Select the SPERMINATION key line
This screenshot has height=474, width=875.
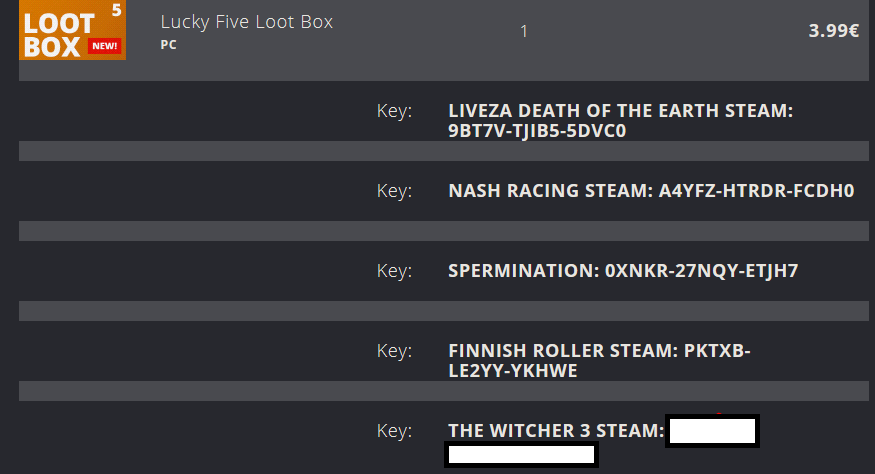623,271
